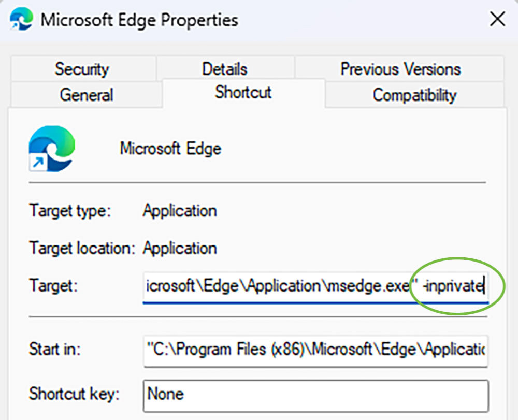Click the Start in: label

(55, 350)
